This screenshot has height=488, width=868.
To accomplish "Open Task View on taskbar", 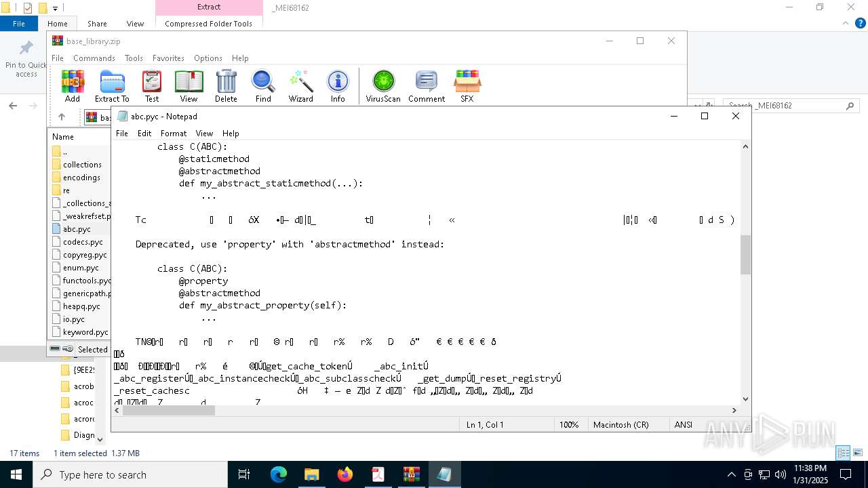I will coord(244,474).
